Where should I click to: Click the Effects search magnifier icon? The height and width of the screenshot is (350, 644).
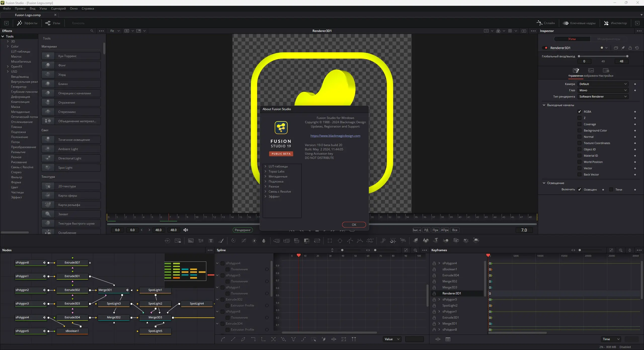92,31
